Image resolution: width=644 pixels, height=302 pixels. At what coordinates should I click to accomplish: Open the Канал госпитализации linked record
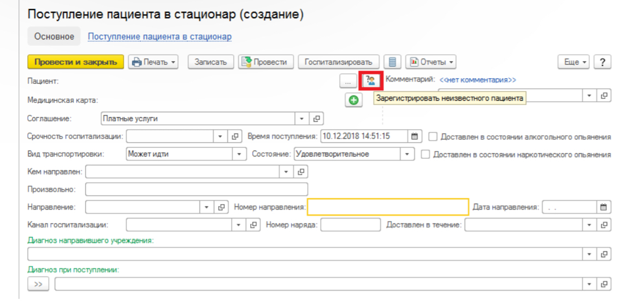click(253, 225)
